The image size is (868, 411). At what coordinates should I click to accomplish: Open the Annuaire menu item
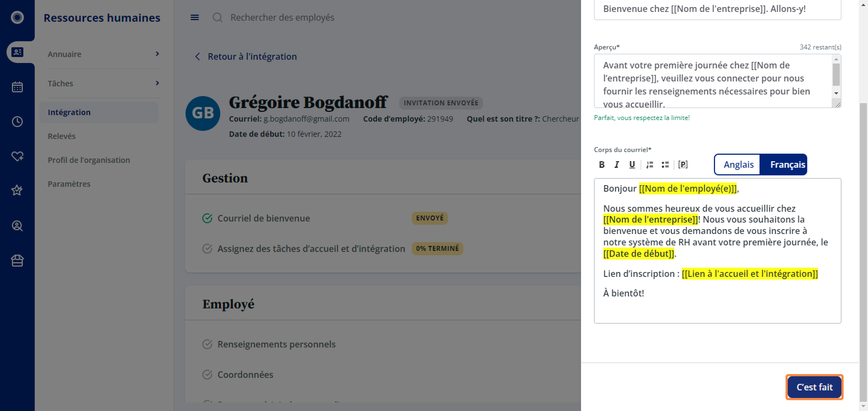click(x=64, y=54)
